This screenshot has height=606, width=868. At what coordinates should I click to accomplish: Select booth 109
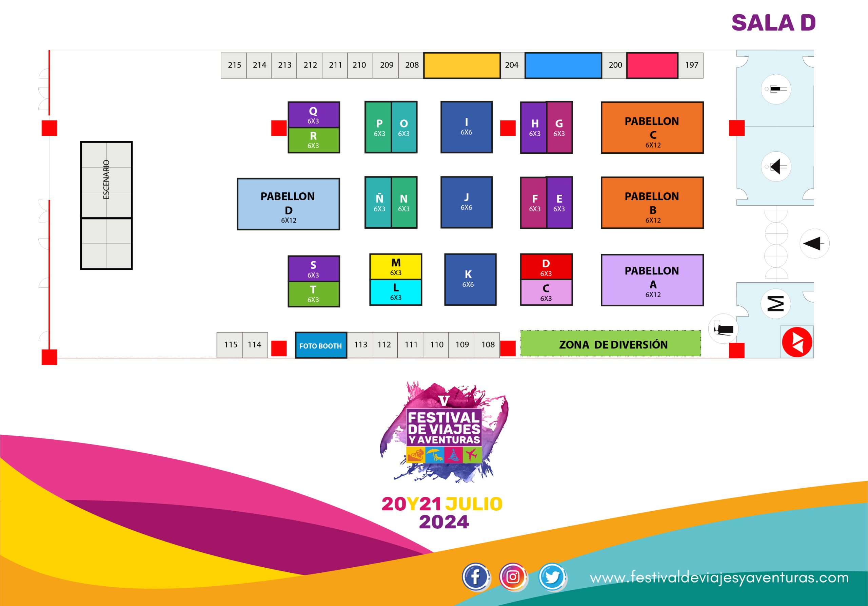point(461,345)
